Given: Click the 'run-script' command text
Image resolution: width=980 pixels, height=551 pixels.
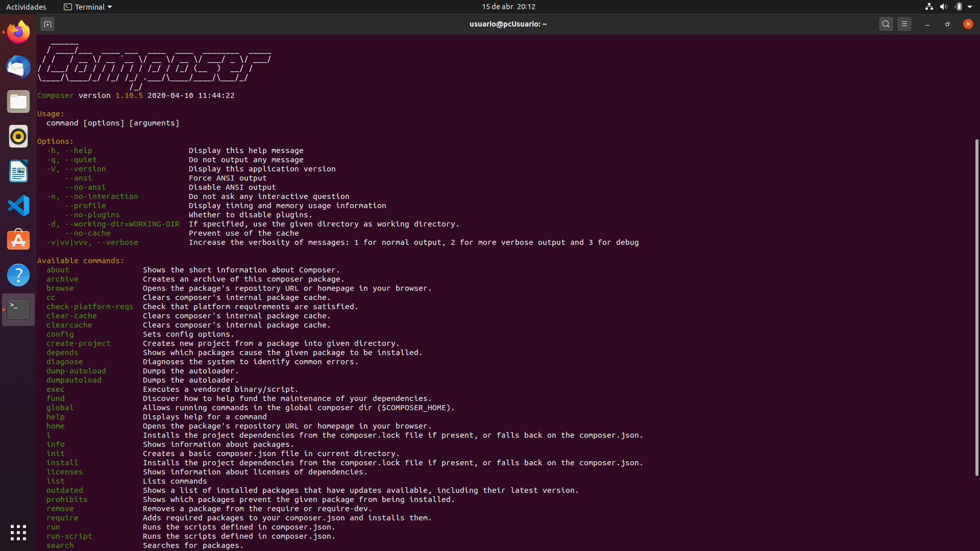Looking at the screenshot, I should (69, 536).
